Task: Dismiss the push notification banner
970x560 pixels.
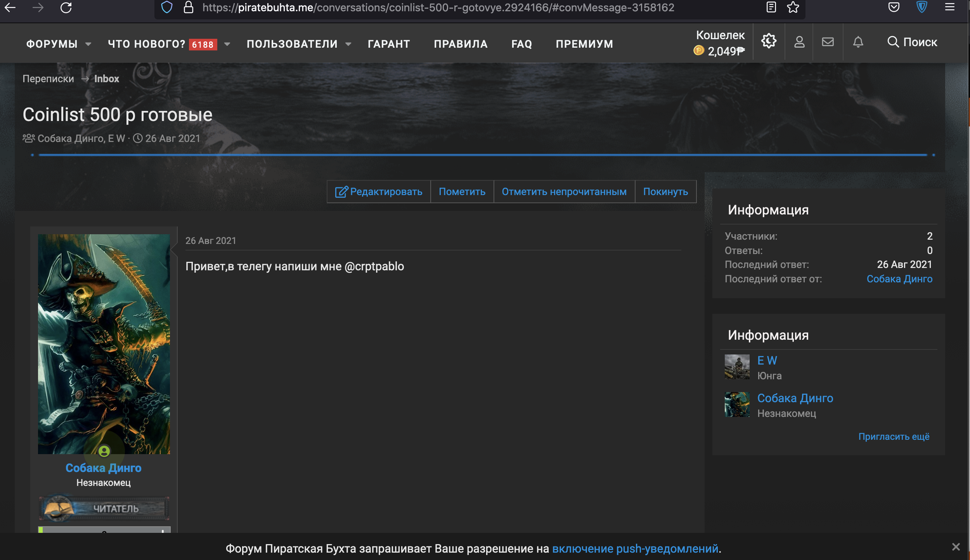Action: [956, 547]
